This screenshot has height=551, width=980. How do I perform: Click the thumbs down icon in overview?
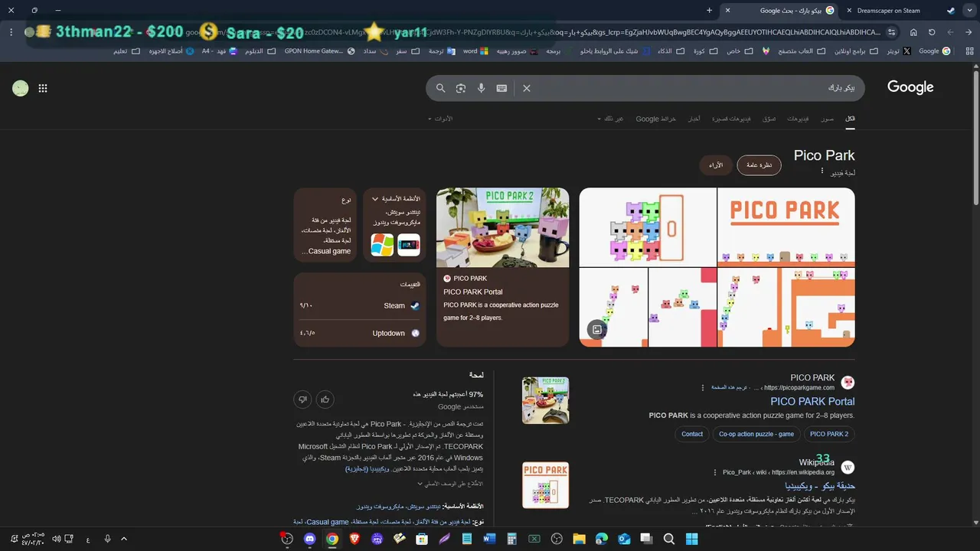pyautogui.click(x=302, y=399)
